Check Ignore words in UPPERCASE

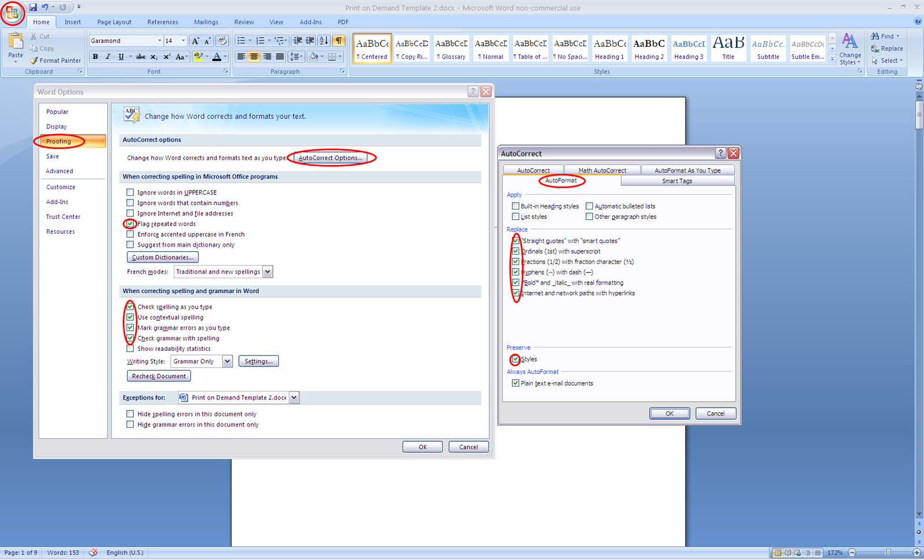pyautogui.click(x=131, y=192)
